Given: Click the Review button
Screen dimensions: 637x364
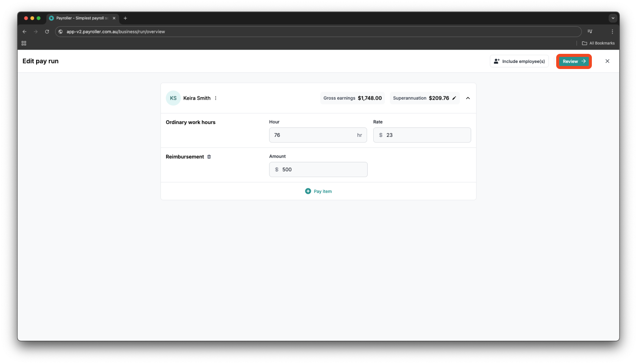Looking at the screenshot, I should pos(573,61).
